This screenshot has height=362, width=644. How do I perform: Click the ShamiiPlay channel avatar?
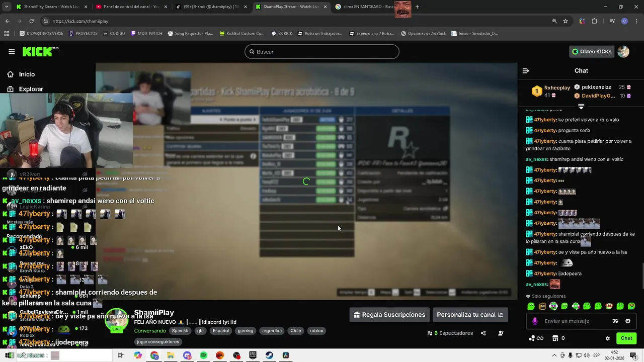coord(117,320)
